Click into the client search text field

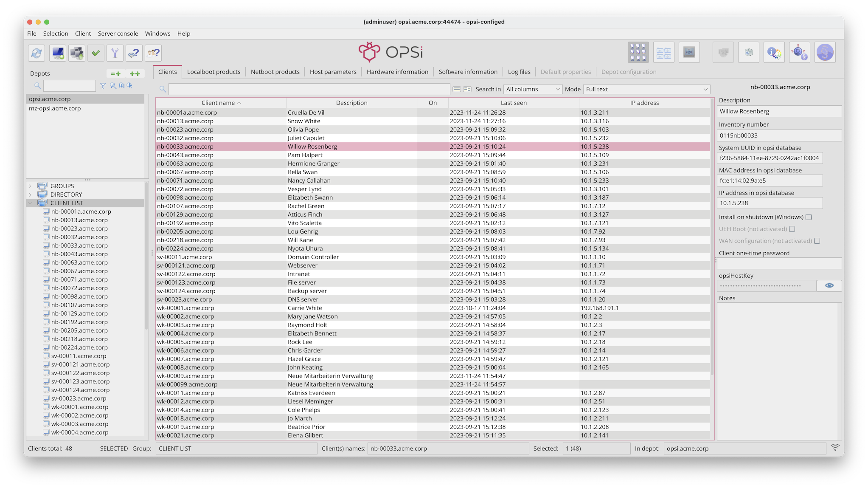309,89
